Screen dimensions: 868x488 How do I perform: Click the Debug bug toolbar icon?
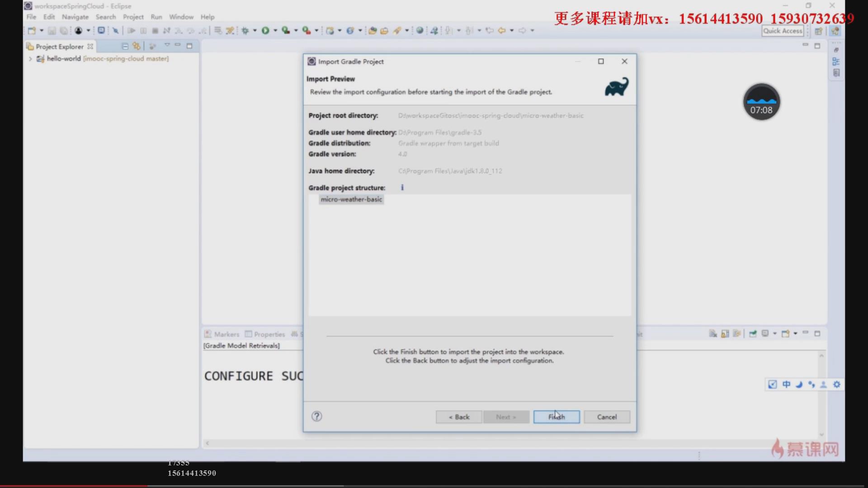click(245, 30)
